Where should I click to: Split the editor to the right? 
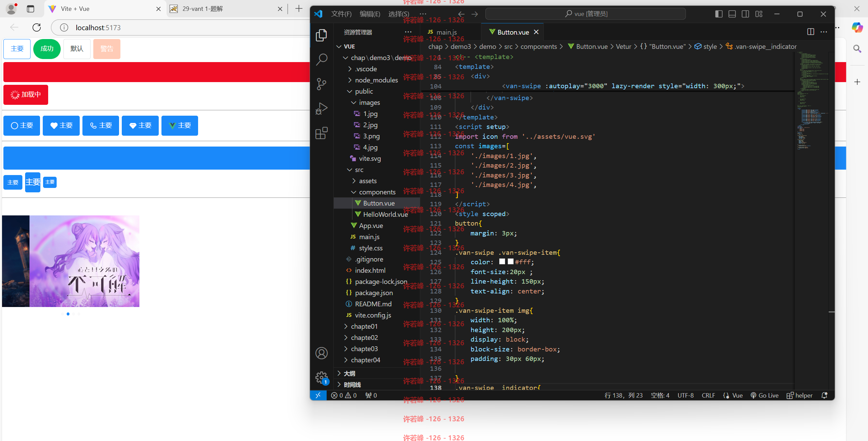(810, 32)
